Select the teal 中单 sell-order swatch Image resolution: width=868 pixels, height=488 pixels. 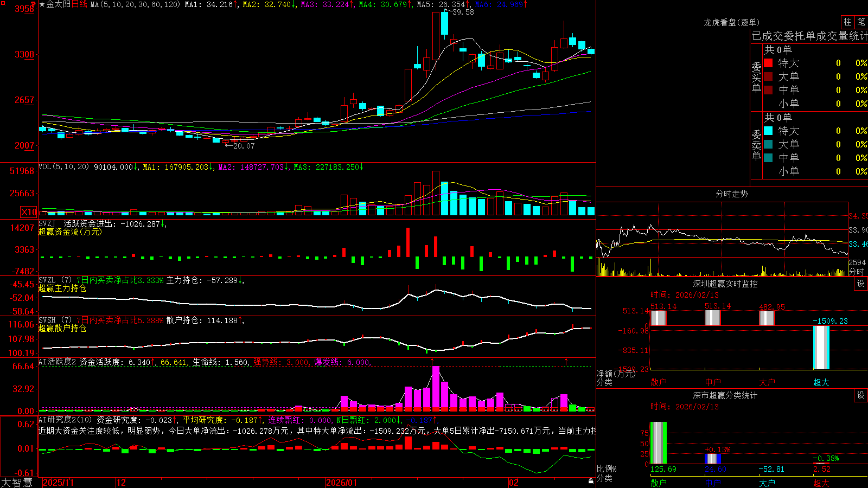tap(768, 158)
